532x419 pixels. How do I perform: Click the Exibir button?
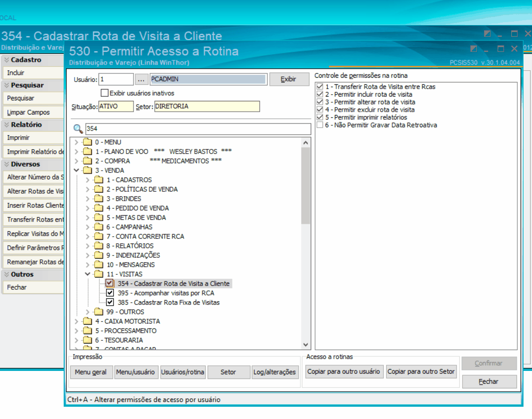(289, 79)
